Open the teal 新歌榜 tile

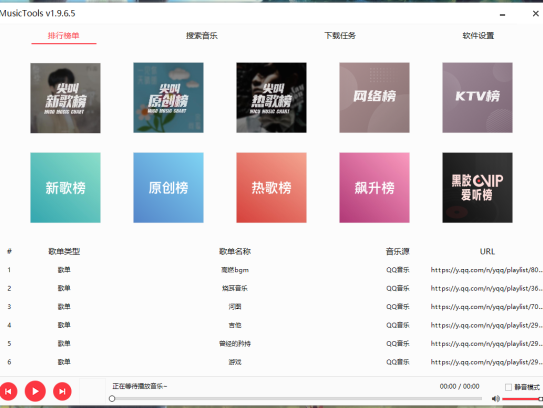click(x=65, y=188)
